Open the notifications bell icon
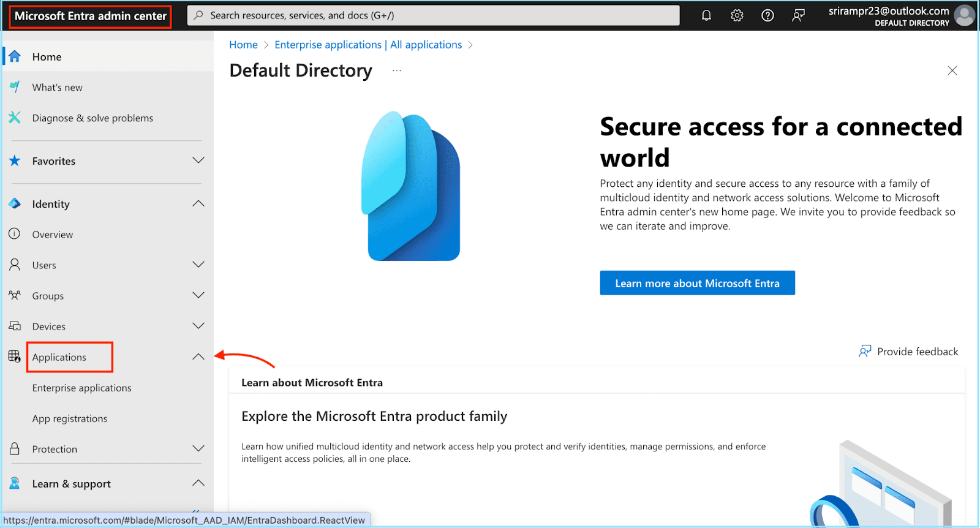The image size is (980, 528). click(x=706, y=16)
